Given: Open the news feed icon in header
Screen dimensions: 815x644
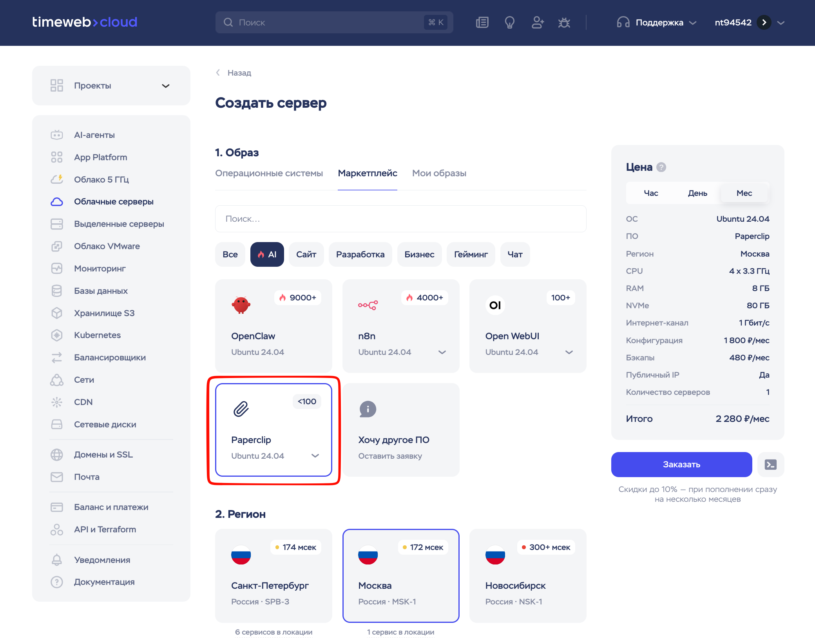Looking at the screenshot, I should [x=482, y=22].
